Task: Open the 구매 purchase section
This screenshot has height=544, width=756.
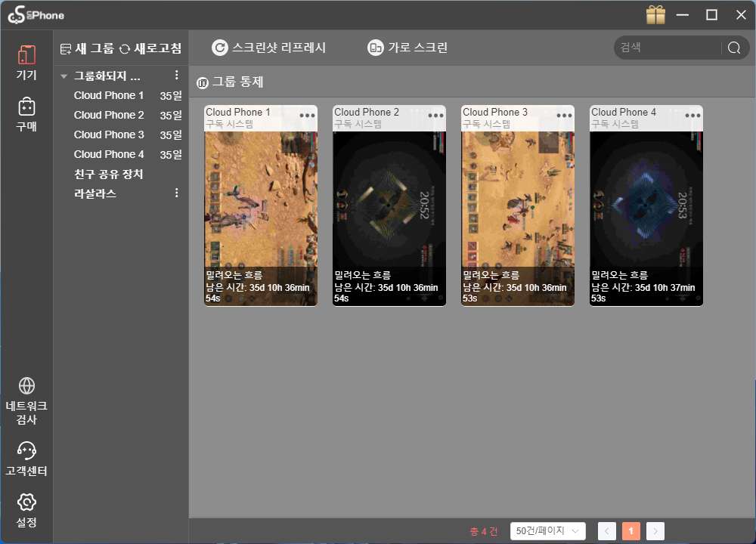Action: 26,115
